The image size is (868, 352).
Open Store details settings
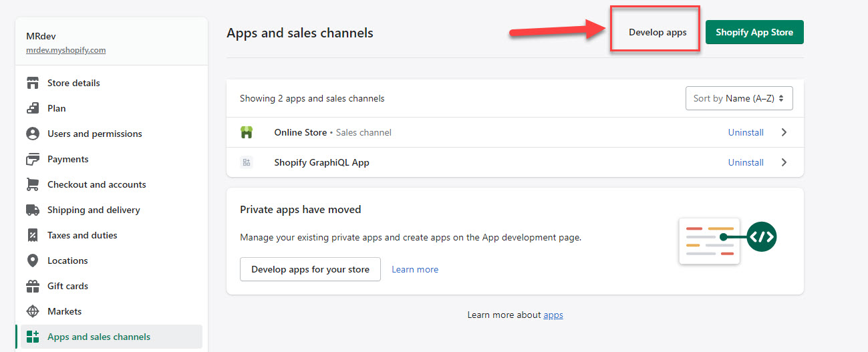[x=112, y=83]
